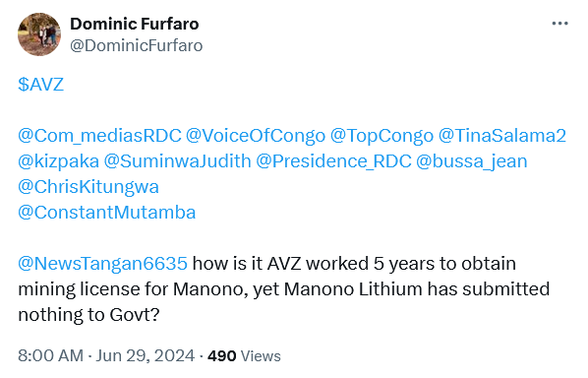The height and width of the screenshot is (378, 588).
Task: Open the @VoiceOfCongo mention
Action: tap(256, 136)
